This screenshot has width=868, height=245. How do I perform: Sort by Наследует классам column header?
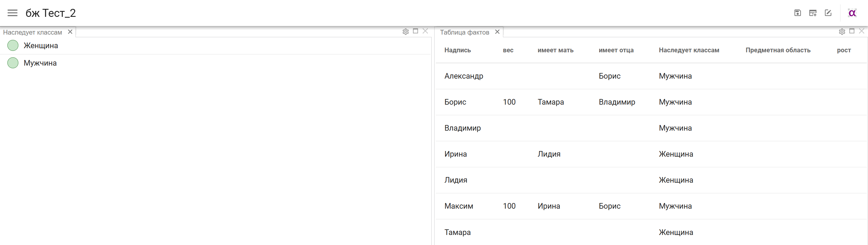tap(689, 50)
